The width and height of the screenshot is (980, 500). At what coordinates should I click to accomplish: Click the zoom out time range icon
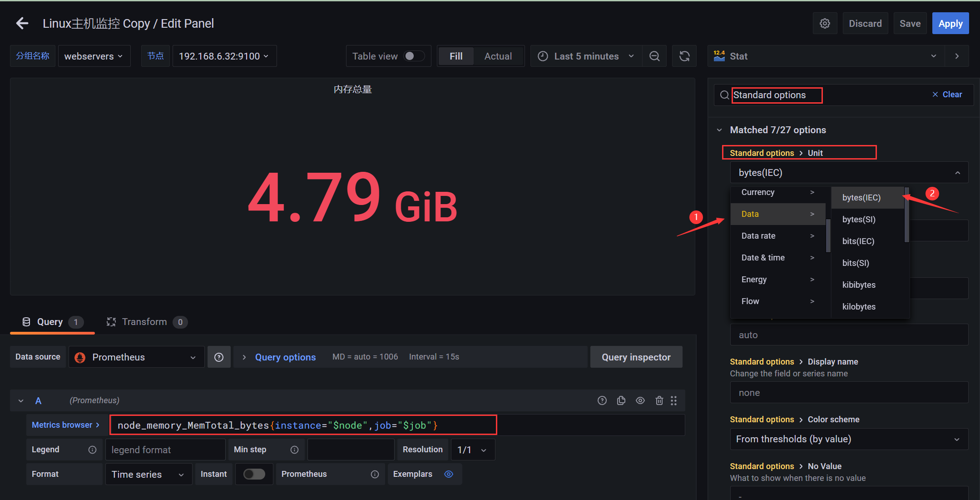pos(654,56)
